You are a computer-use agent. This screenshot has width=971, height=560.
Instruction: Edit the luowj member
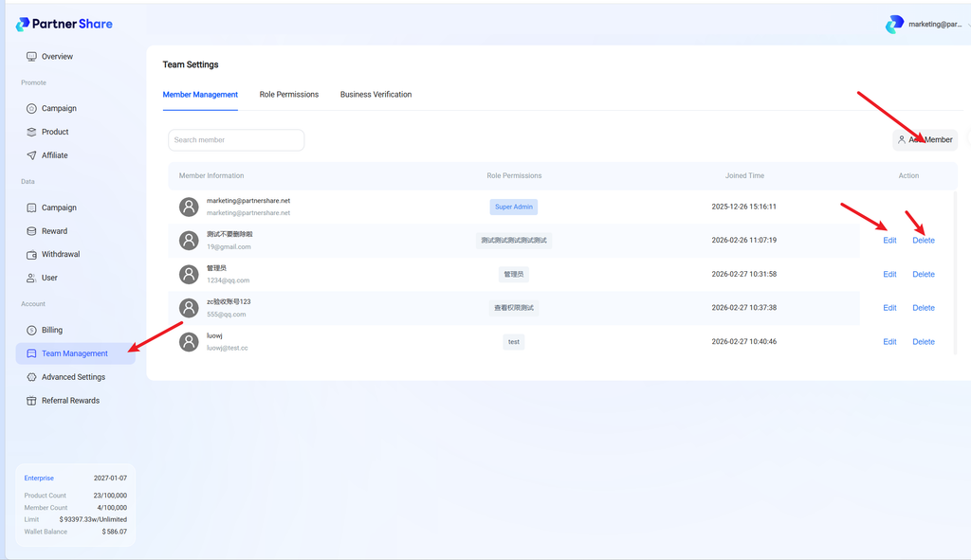pyautogui.click(x=889, y=341)
